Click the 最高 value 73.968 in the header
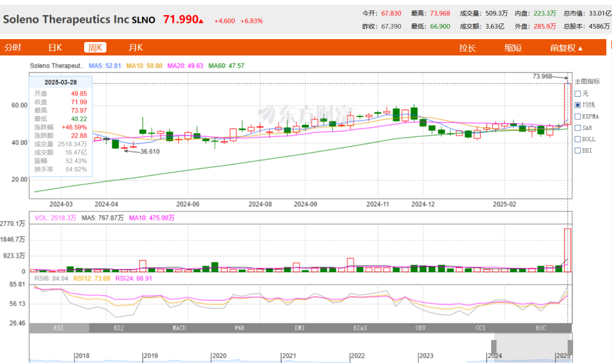Viewport: 612px width, 364px height. 440,13
